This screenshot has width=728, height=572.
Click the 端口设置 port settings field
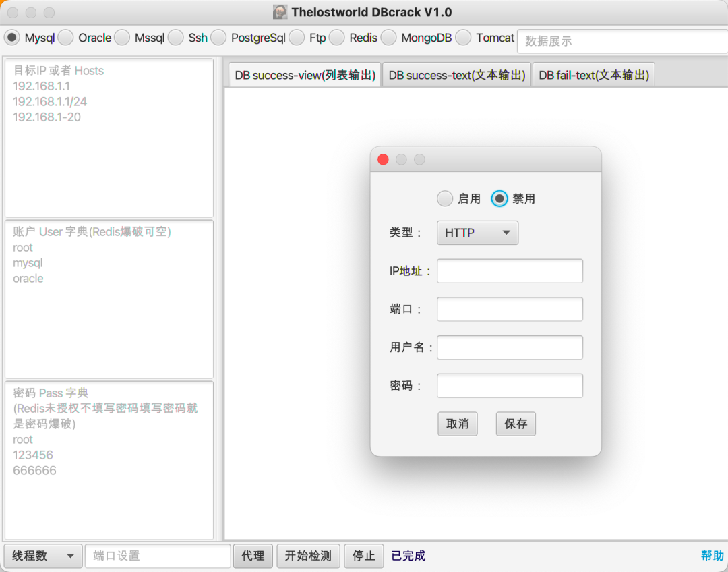point(158,556)
